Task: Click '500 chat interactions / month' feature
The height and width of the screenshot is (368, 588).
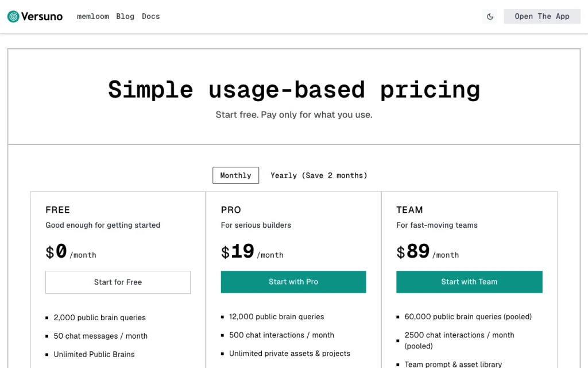Action: (281, 335)
